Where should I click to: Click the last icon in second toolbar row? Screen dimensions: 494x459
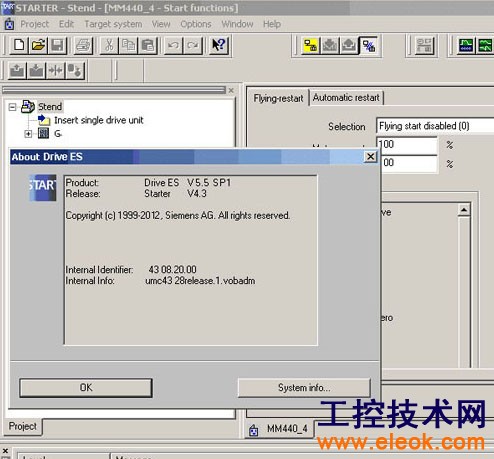click(75, 70)
